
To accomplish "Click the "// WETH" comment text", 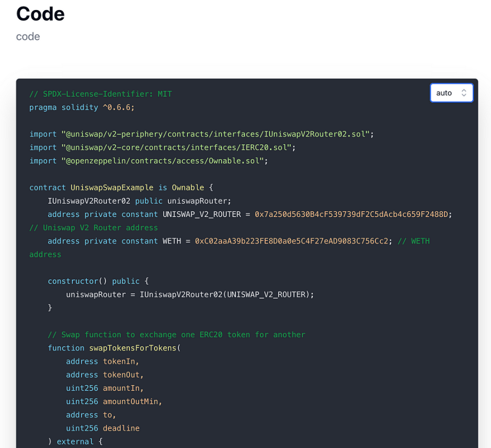I will coord(414,241).
